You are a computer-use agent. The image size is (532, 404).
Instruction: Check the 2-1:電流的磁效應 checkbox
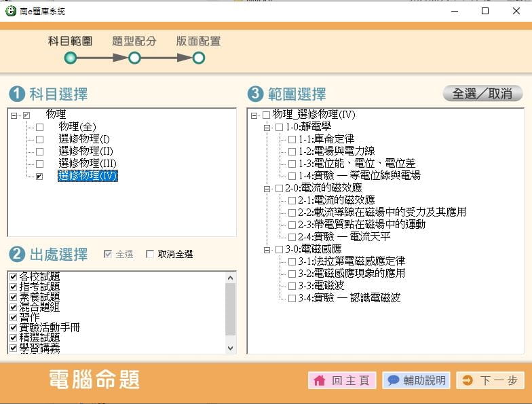pyautogui.click(x=292, y=201)
